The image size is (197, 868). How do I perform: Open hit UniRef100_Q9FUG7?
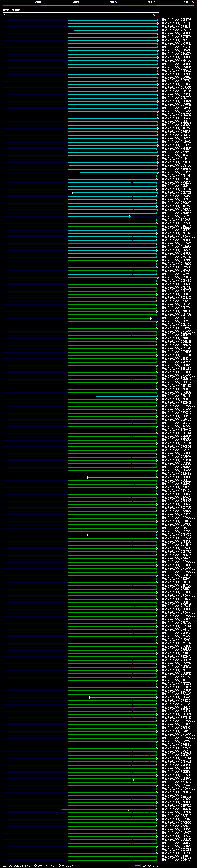177,33
